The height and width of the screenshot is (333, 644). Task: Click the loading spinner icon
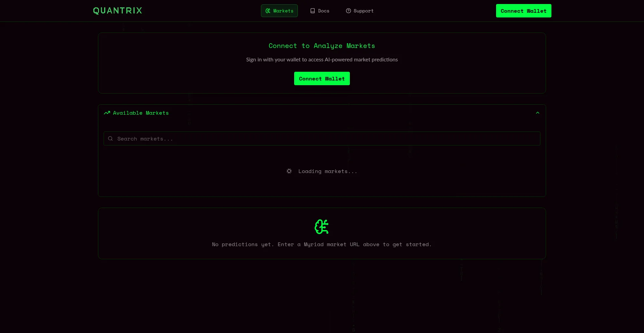point(289,171)
